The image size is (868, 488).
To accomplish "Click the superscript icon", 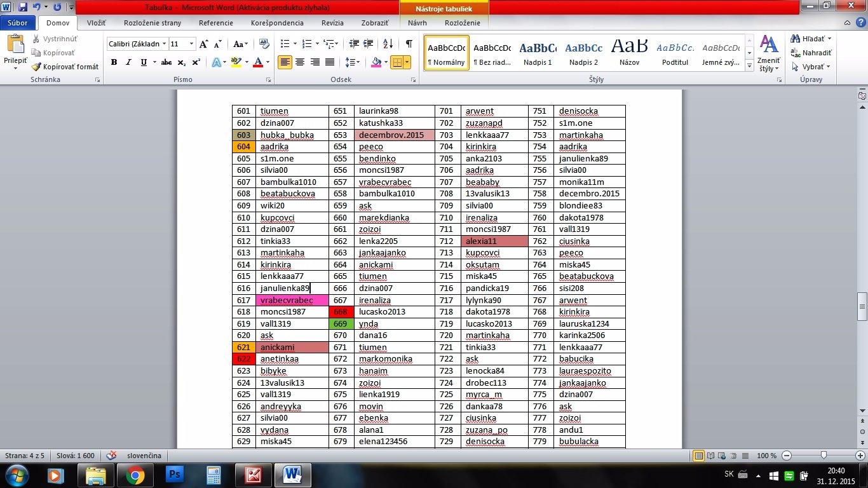I will pos(196,62).
